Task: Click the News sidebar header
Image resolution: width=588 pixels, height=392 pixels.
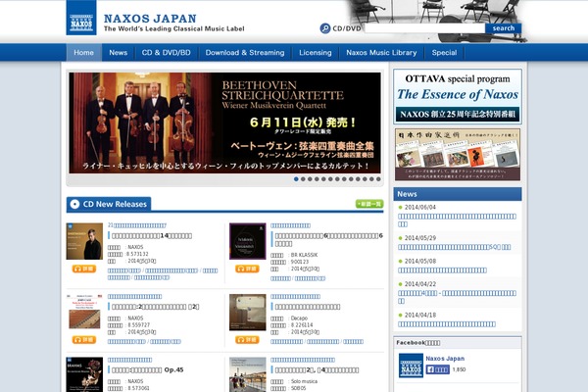Action: click(x=458, y=194)
